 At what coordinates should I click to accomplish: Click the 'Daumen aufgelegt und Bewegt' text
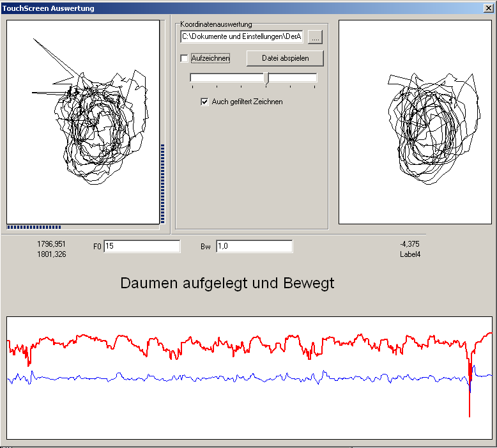click(x=227, y=283)
